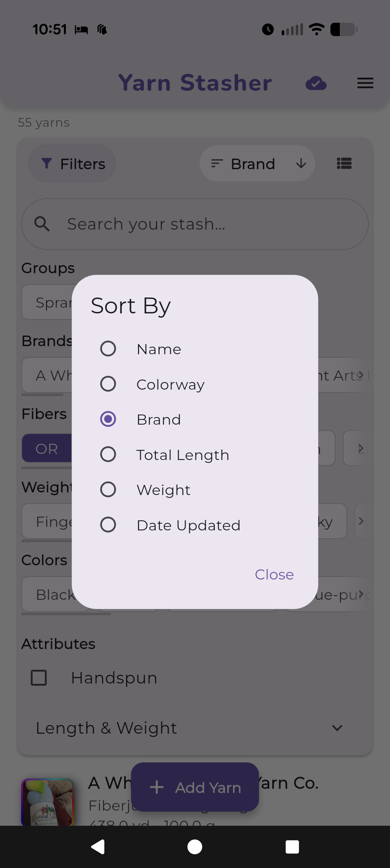Select Date Updated sort radio button
The image size is (390, 868).
click(x=107, y=525)
